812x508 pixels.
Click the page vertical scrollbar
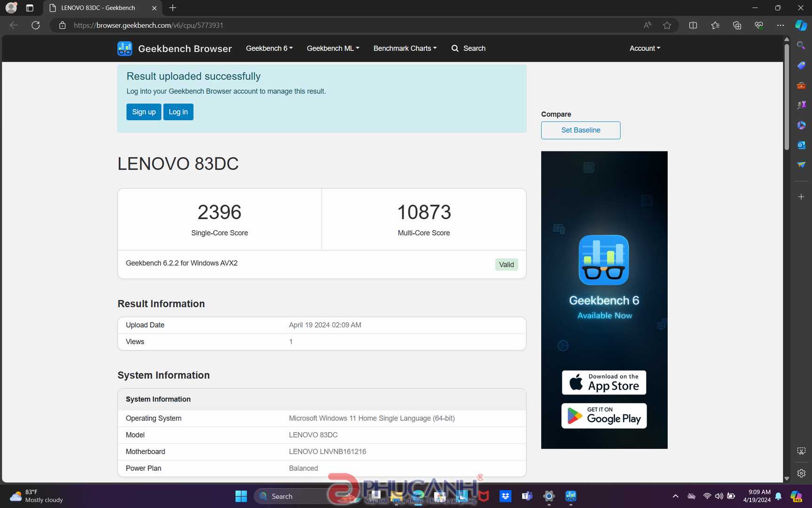(x=787, y=97)
